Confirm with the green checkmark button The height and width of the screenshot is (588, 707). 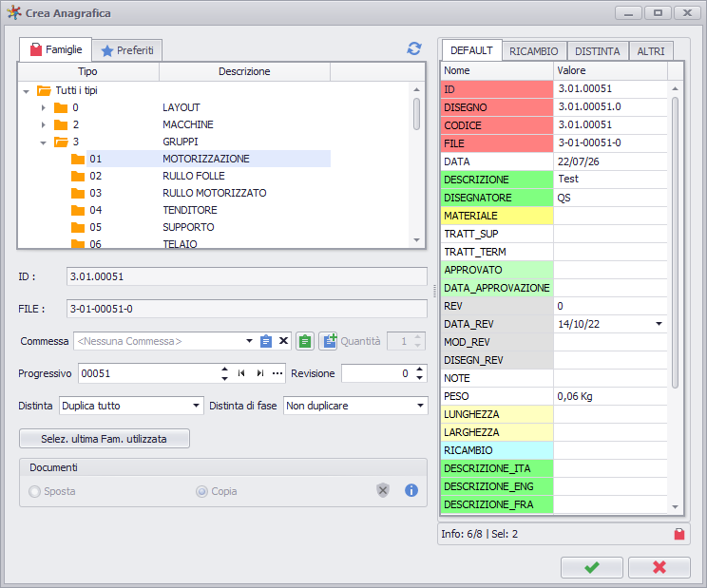[x=592, y=567]
